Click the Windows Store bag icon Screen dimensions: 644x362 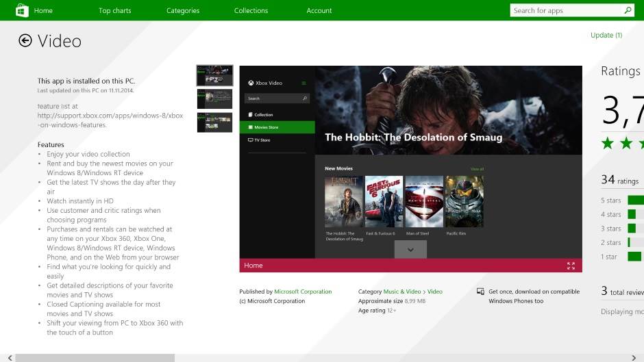(x=21, y=10)
